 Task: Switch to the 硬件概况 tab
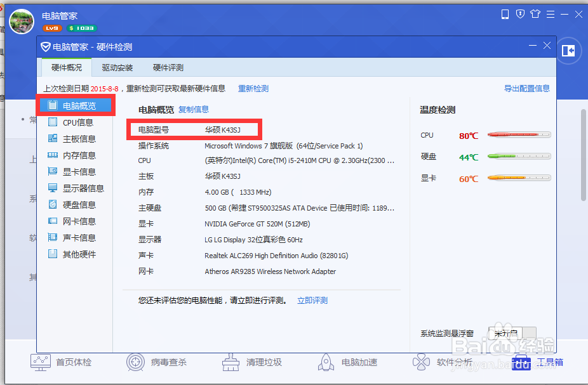click(67, 67)
